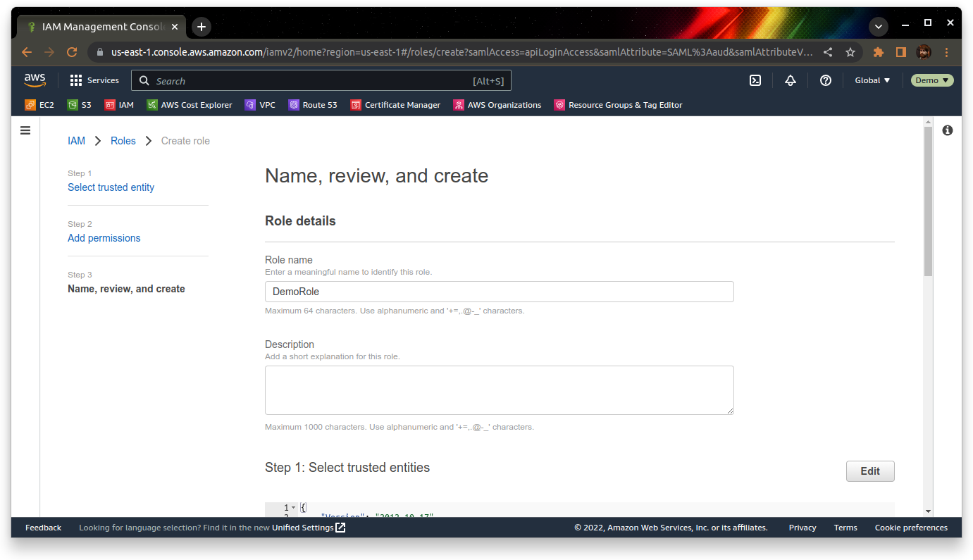The width and height of the screenshot is (973, 560).
Task: Open Unified Settings link
Action: (309, 528)
